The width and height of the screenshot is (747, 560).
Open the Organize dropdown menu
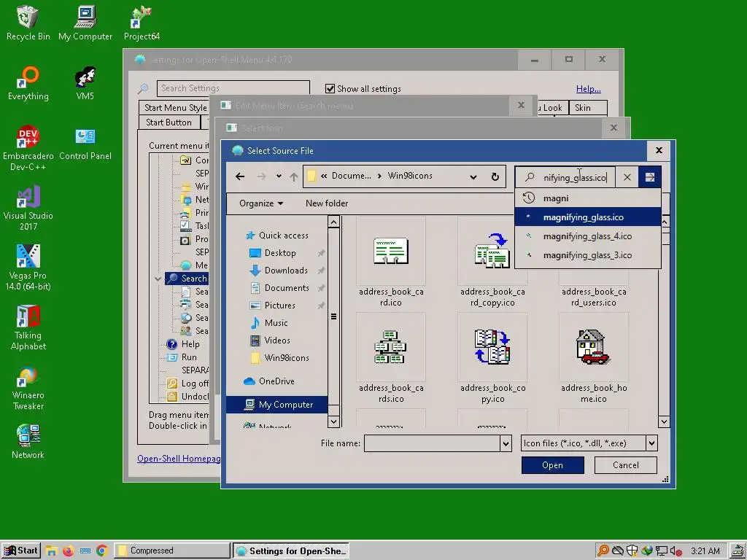coord(261,203)
